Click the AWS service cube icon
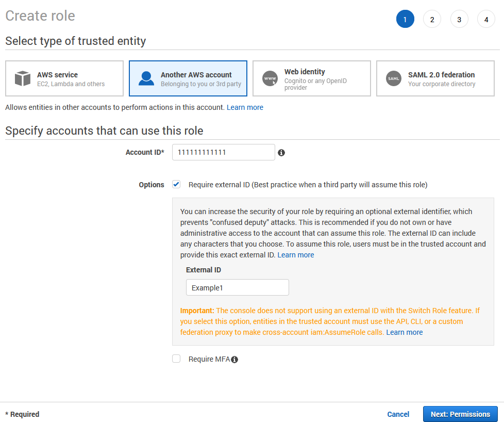Viewport: 504px width, 422px height. click(x=23, y=78)
